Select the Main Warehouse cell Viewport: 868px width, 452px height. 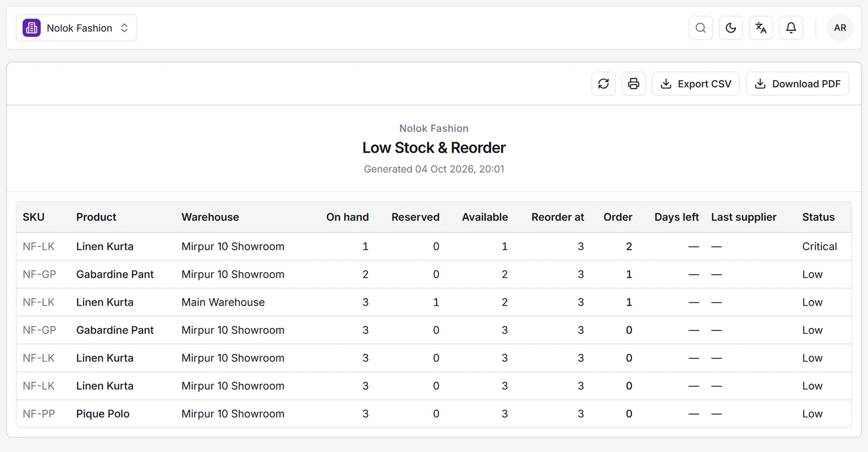tap(223, 302)
